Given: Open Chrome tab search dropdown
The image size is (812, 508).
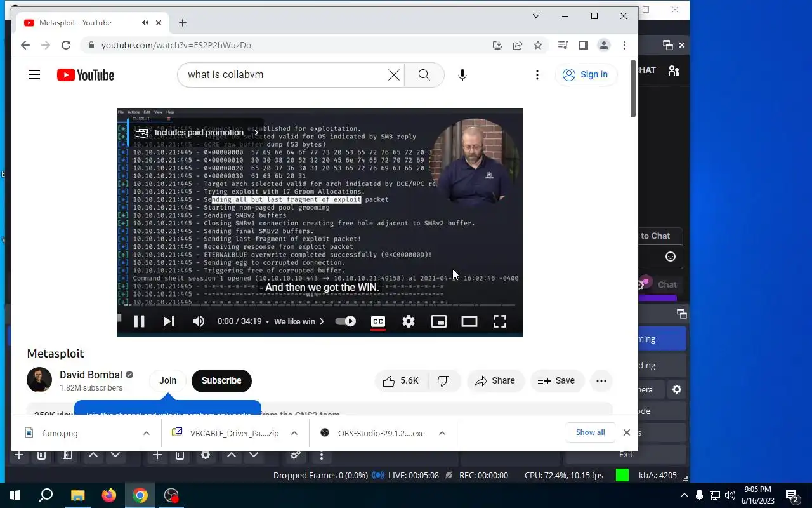Looking at the screenshot, I should click(536, 16).
